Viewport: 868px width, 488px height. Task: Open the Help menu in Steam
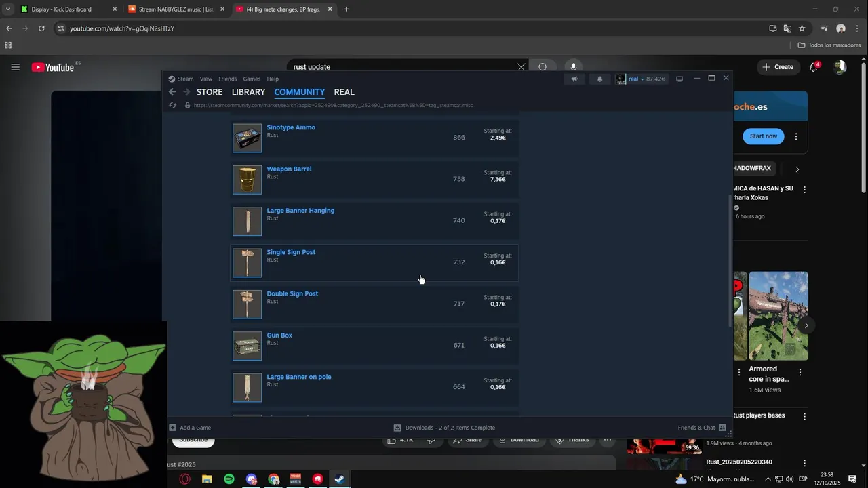[273, 79]
